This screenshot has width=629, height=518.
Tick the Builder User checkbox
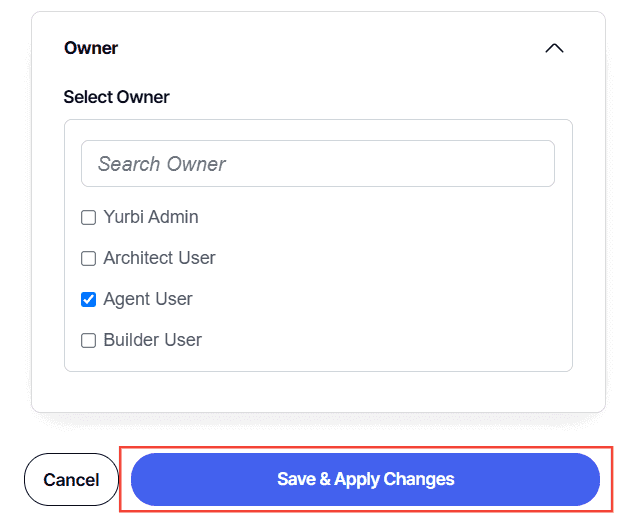[89, 340]
